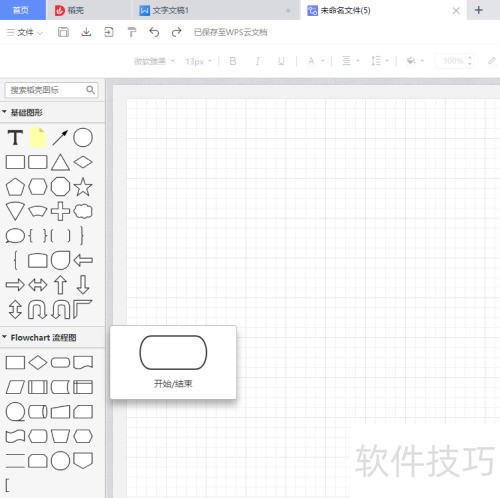This screenshot has height=498, width=500.
Task: Collapse the 基础图形 shapes section
Action: (4, 112)
